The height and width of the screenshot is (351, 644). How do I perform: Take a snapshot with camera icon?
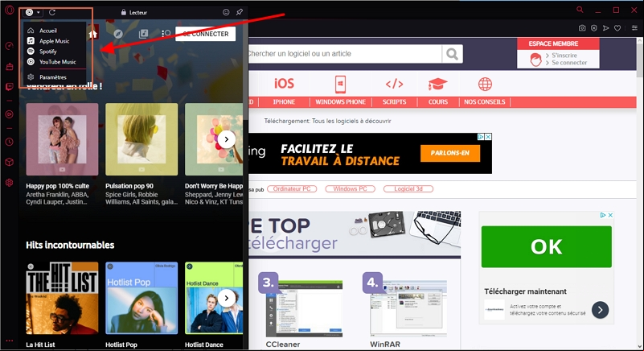pyautogui.click(x=582, y=28)
